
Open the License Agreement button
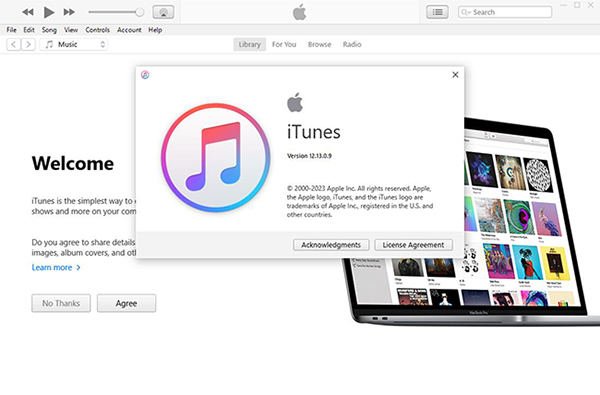pos(413,245)
